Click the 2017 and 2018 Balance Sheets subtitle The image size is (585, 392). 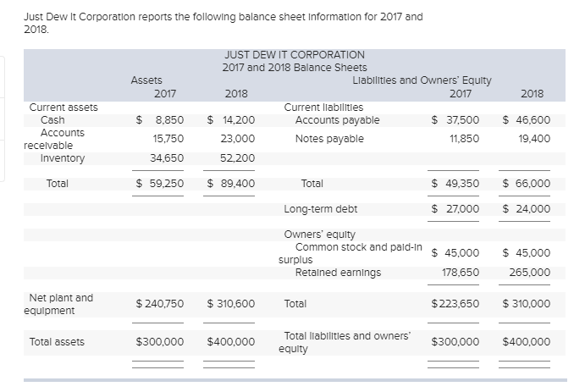[x=295, y=68]
